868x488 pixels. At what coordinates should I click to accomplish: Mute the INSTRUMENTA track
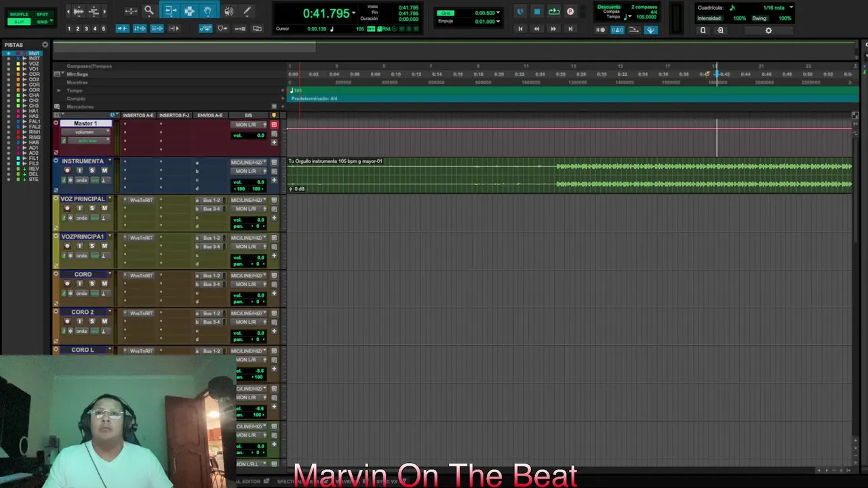(x=104, y=170)
